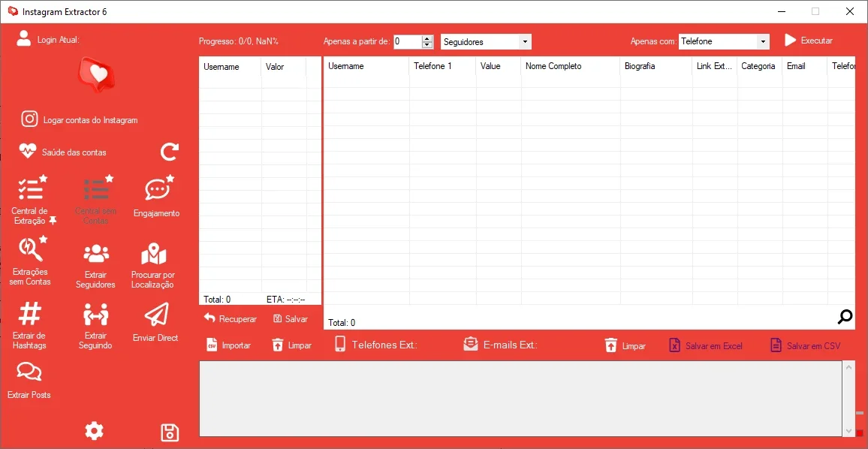Click Categoria column header
Image resolution: width=868 pixels, height=449 pixels.
760,66
